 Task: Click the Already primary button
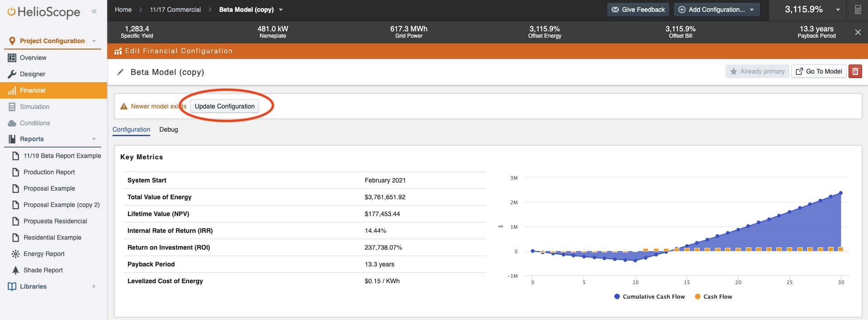tap(757, 71)
